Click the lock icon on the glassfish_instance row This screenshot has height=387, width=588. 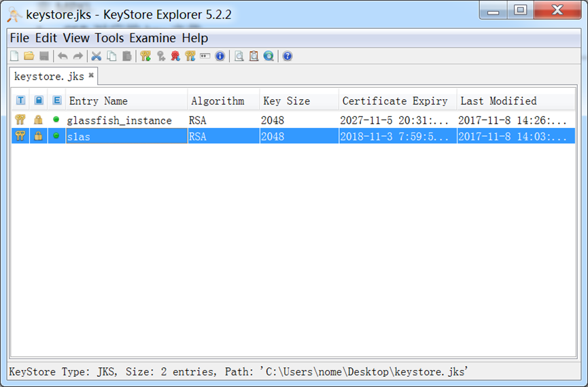coord(38,120)
